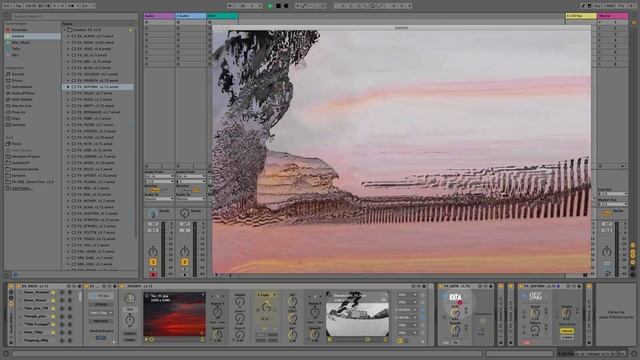The image size is (640, 360).
Task: Select the Samples browser category
Action: [18, 124]
